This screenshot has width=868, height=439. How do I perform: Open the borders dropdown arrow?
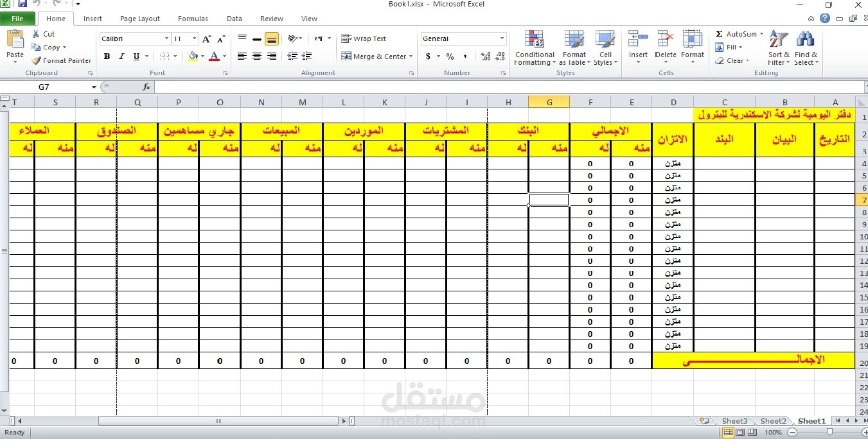[176, 56]
